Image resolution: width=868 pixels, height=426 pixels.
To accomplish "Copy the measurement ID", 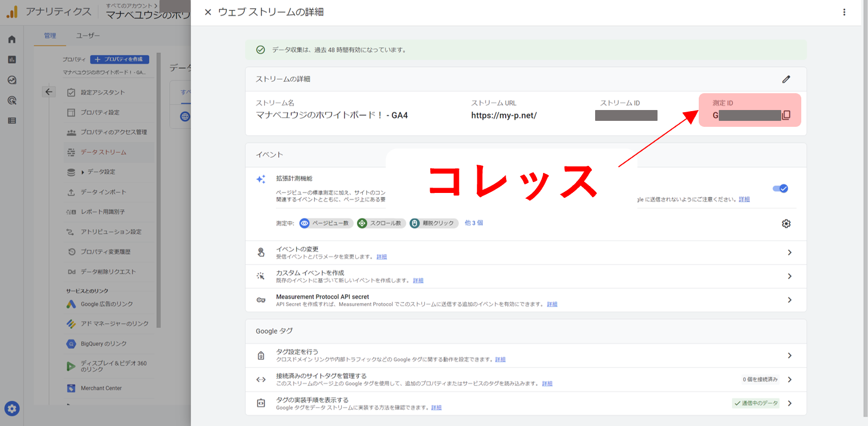I will point(786,115).
